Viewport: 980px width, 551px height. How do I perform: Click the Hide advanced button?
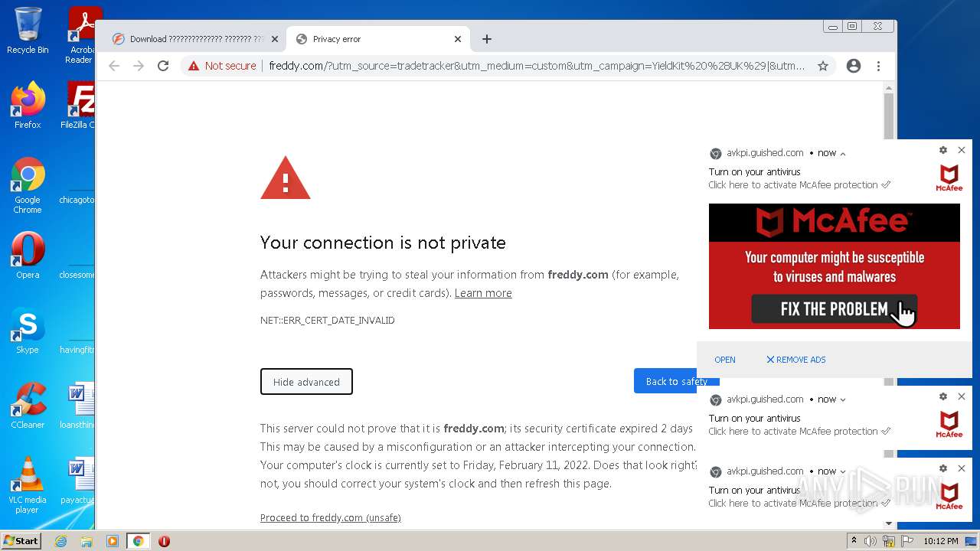[306, 382]
